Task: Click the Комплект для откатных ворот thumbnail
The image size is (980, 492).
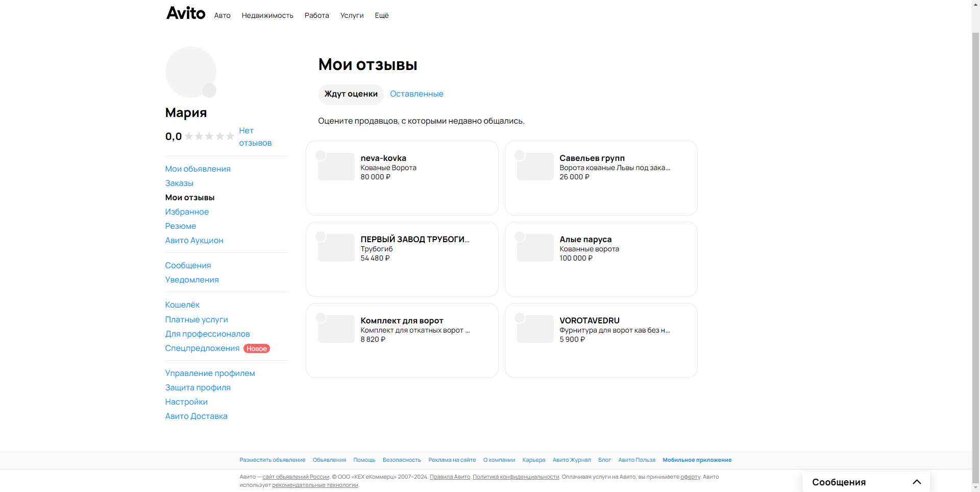Action: pos(336,329)
